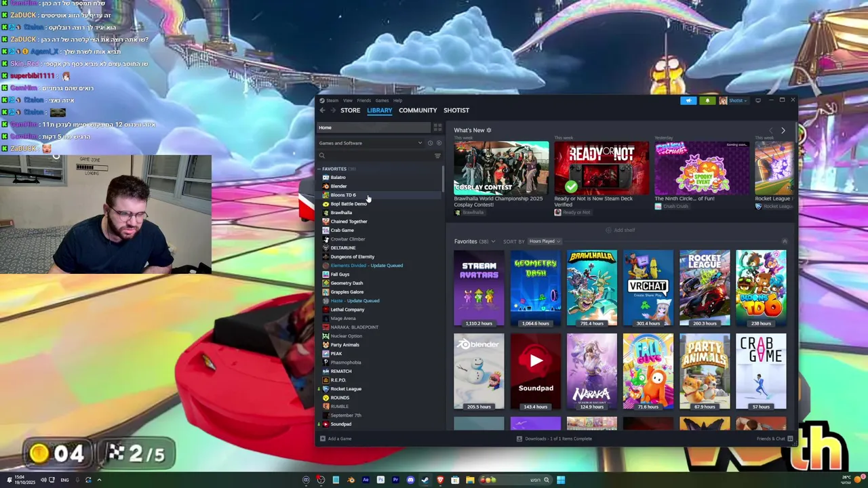Open Brave browser from the taskbar
Image resolution: width=868 pixels, height=488 pixels.
[x=440, y=480]
